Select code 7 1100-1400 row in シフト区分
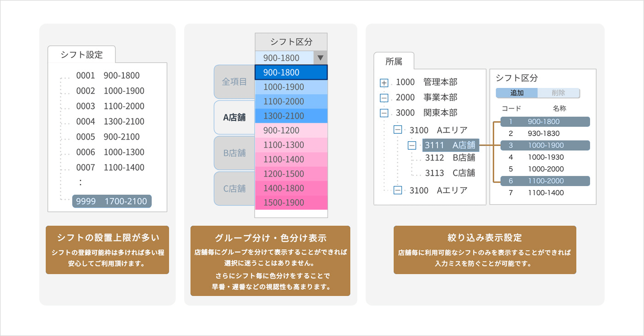 545,193
